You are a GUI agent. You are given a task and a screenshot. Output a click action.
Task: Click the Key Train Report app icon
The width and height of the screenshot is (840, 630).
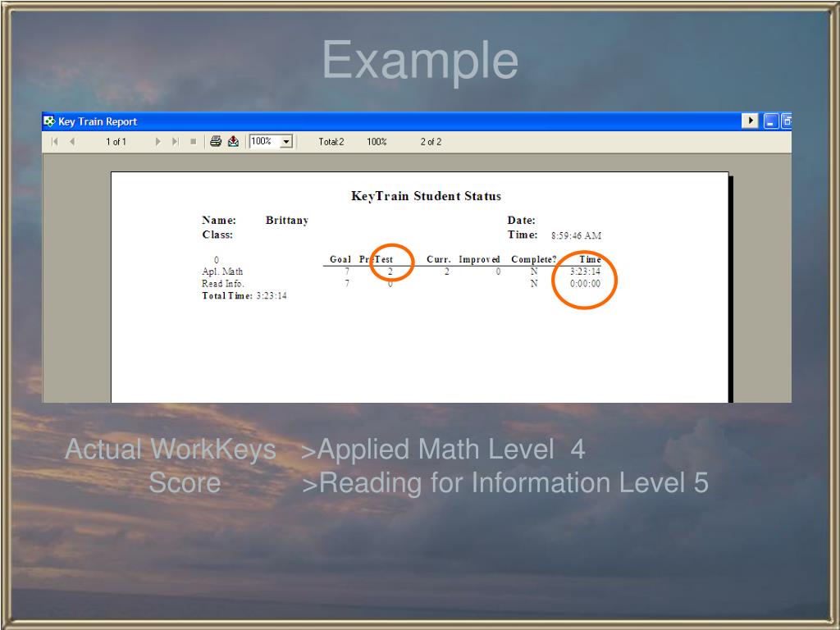(x=49, y=121)
